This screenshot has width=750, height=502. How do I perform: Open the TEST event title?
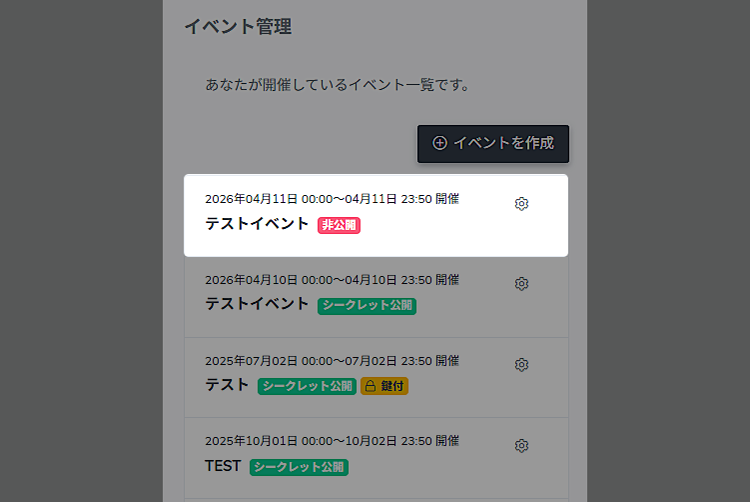click(x=223, y=465)
